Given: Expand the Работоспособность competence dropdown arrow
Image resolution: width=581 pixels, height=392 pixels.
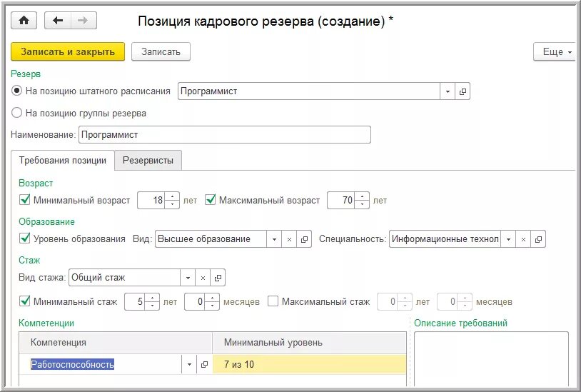Looking at the screenshot, I should pyautogui.click(x=189, y=365).
